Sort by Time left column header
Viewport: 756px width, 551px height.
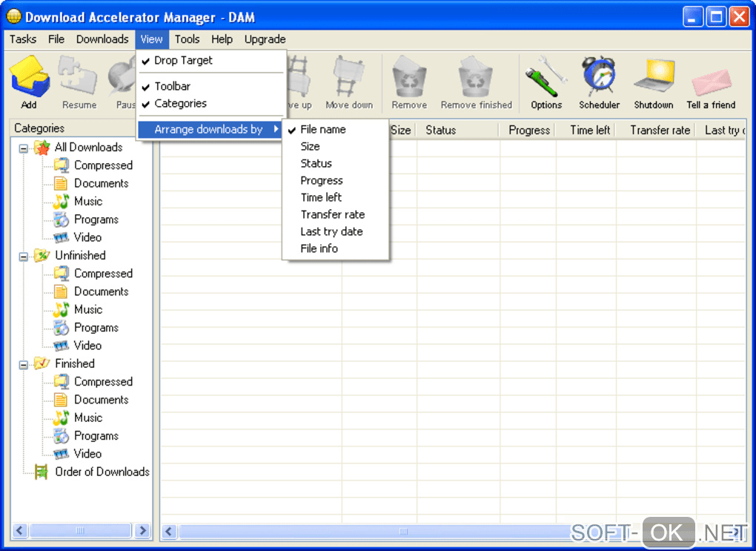(x=586, y=131)
